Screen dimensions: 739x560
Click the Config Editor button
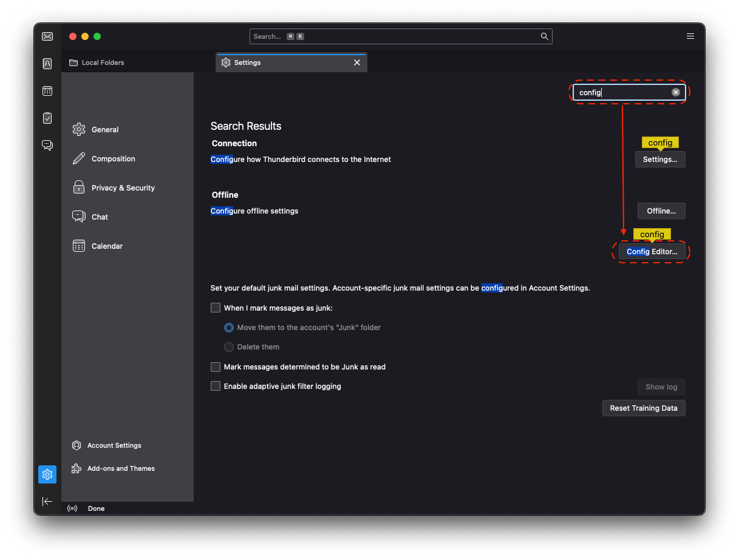(652, 251)
